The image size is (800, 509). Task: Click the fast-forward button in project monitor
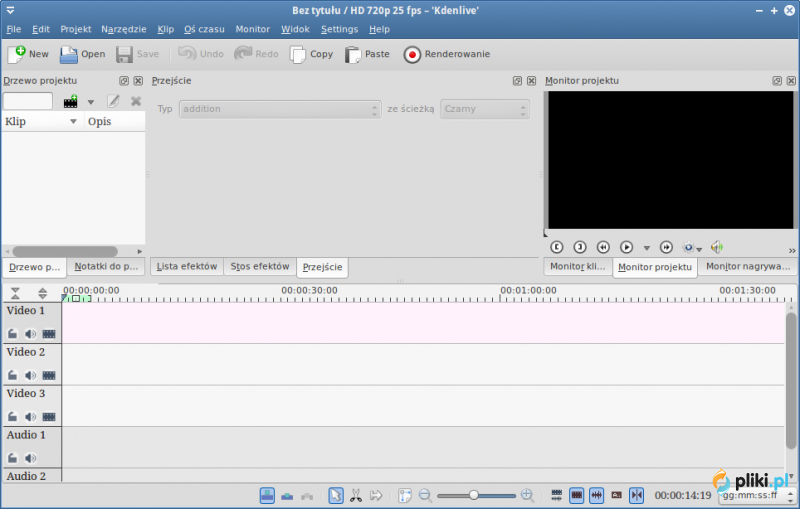tap(666, 247)
